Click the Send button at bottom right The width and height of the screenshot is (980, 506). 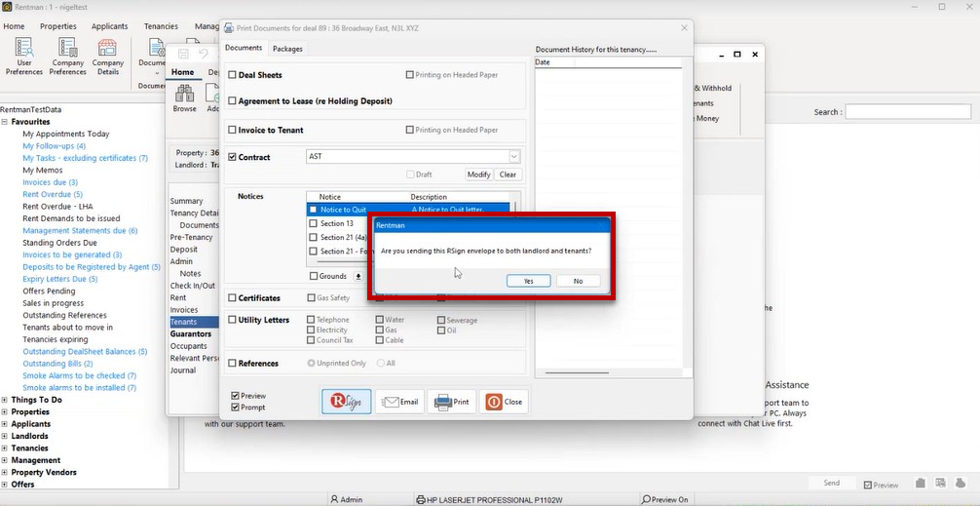tap(831, 483)
